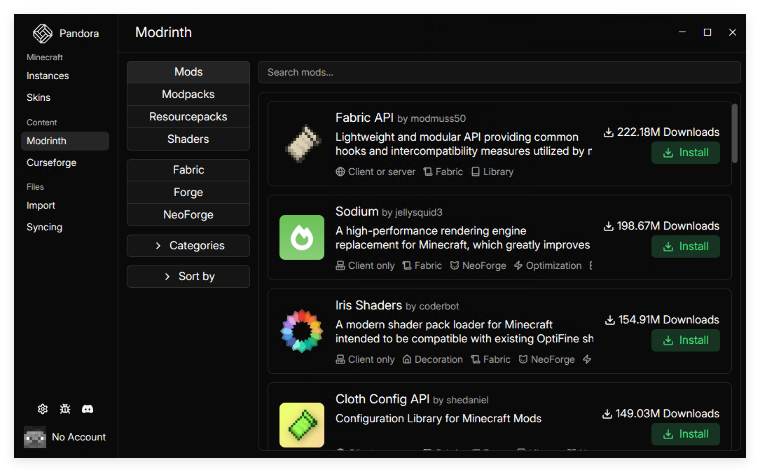Click Optimization lightning icon on Sodium card
Image resolution: width=760 pixels, height=472 pixels.
pos(518,266)
